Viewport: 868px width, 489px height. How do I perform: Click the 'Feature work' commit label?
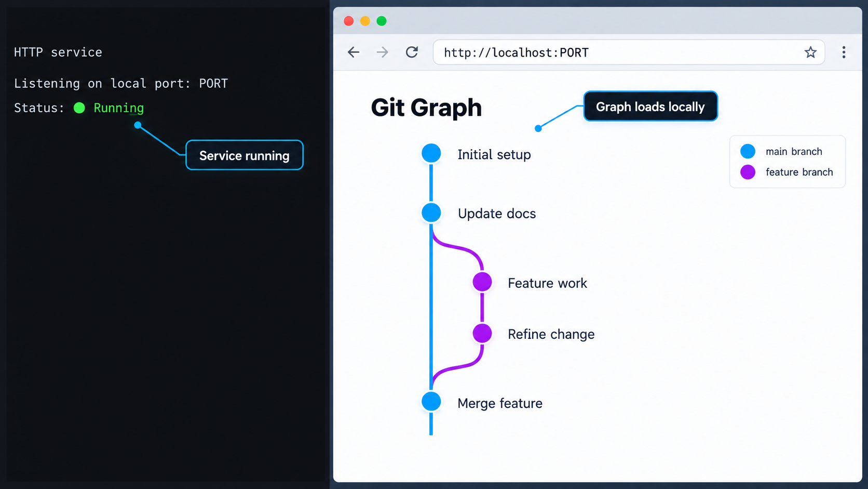pyautogui.click(x=547, y=283)
